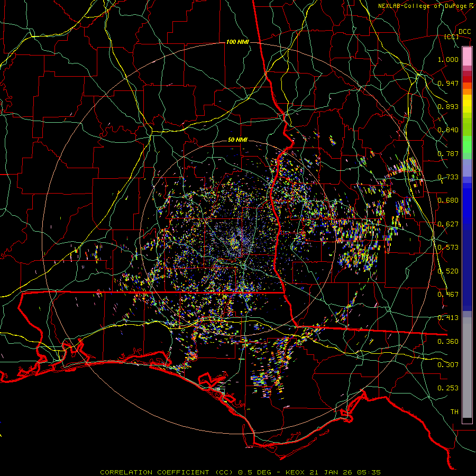476x476 pixels.
Task: Click the "TH" threshold label
Action: click(x=454, y=412)
